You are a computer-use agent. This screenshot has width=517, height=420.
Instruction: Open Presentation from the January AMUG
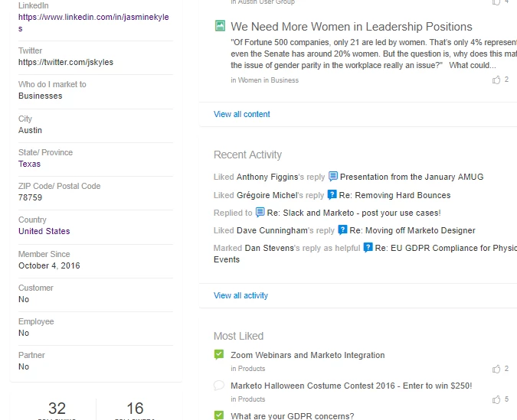(x=411, y=177)
